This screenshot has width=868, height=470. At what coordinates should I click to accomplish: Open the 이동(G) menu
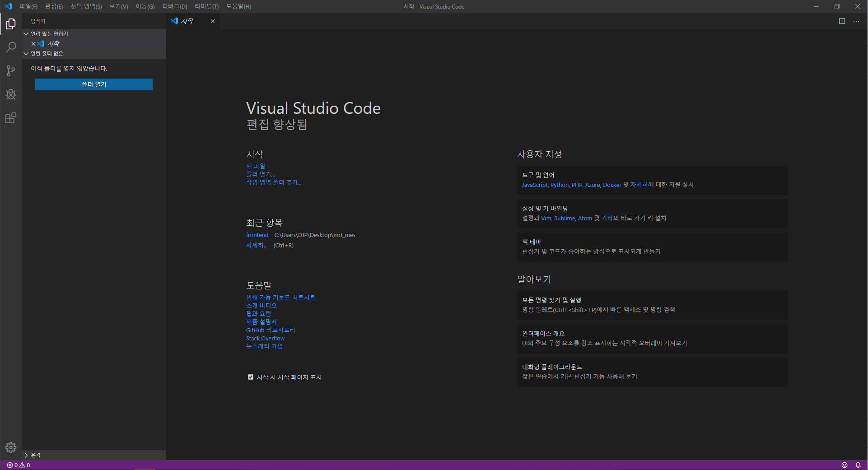pyautogui.click(x=145, y=6)
